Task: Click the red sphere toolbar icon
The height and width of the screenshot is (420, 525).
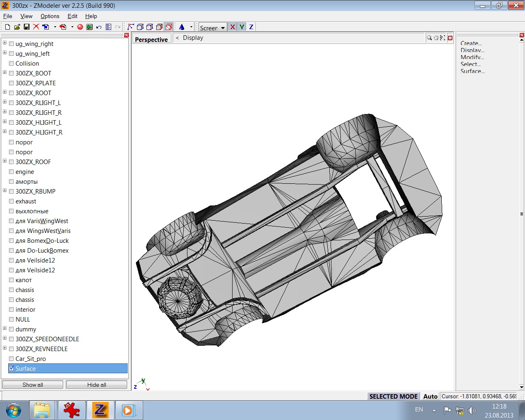Action: click(x=80, y=27)
